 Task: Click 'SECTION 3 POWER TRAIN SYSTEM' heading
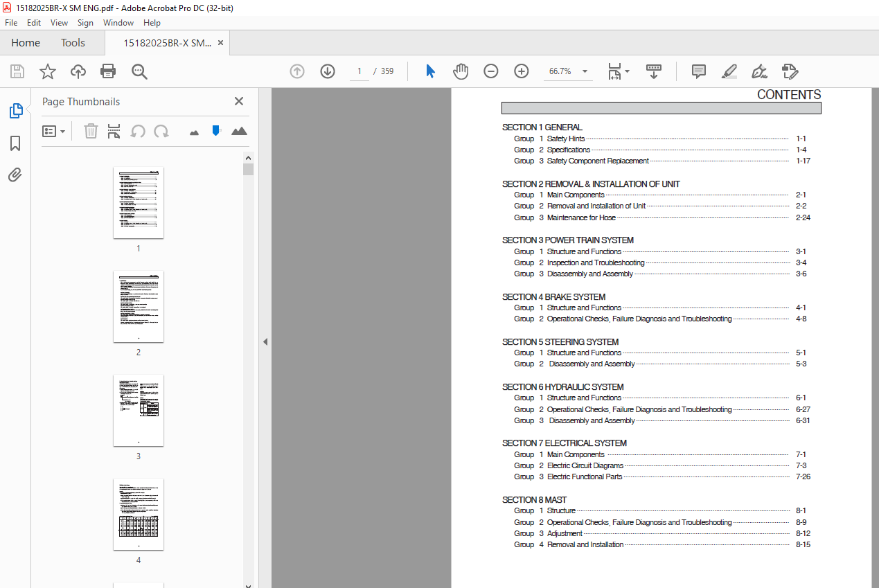(568, 240)
